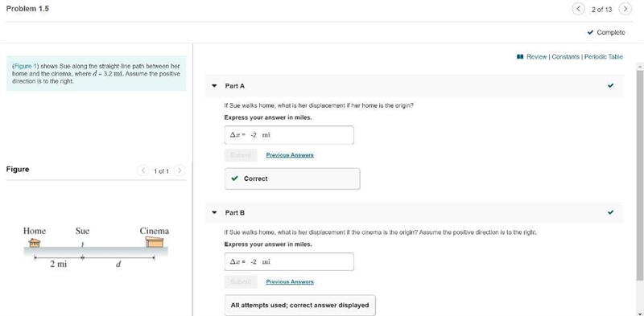The height and width of the screenshot is (316, 644).
Task: Click the "Problem 1.5" title
Action: point(27,9)
